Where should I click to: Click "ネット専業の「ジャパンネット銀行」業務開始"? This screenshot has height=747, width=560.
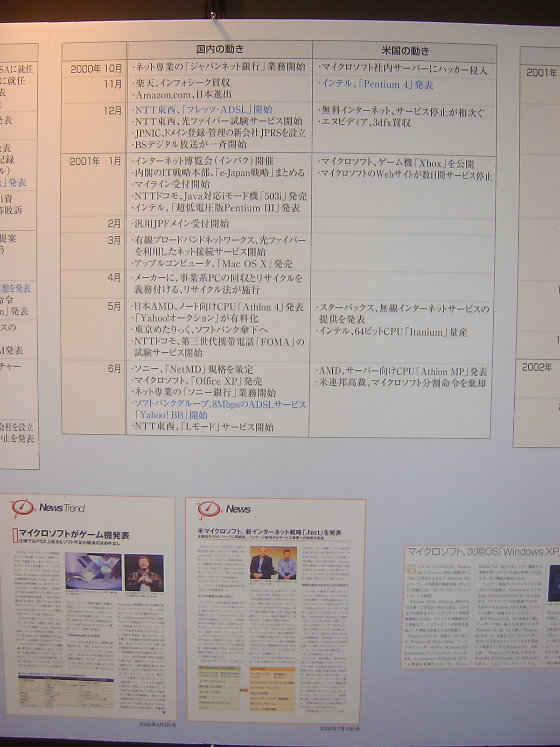[219, 67]
